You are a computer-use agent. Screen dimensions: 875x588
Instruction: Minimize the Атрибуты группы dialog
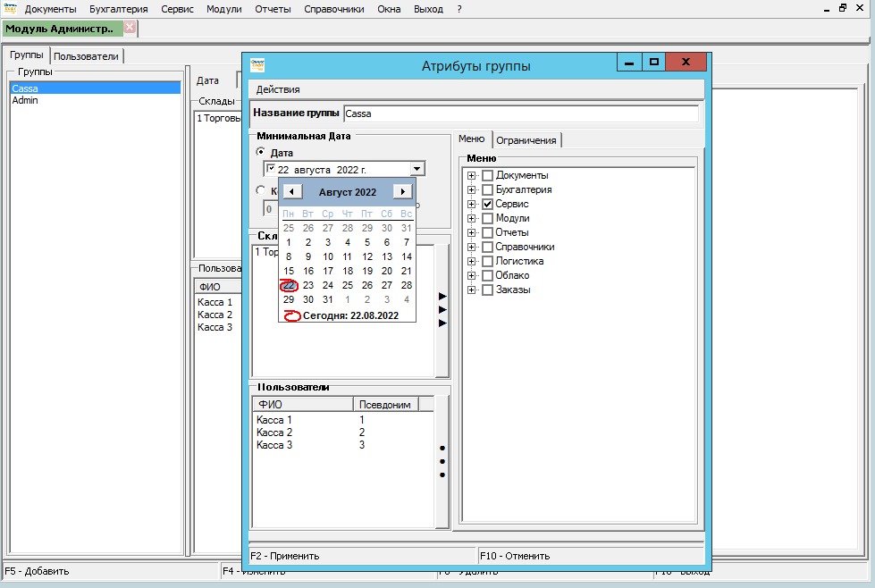[629, 63]
